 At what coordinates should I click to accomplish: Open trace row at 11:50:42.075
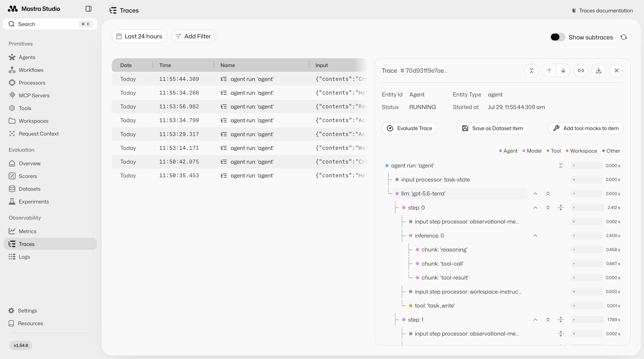click(239, 162)
